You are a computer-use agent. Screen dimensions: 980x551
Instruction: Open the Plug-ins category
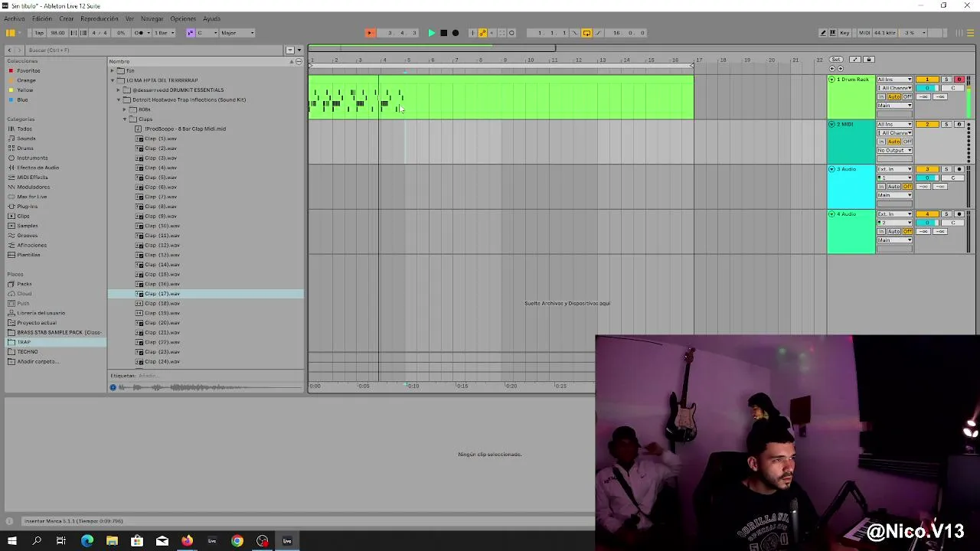28,207
